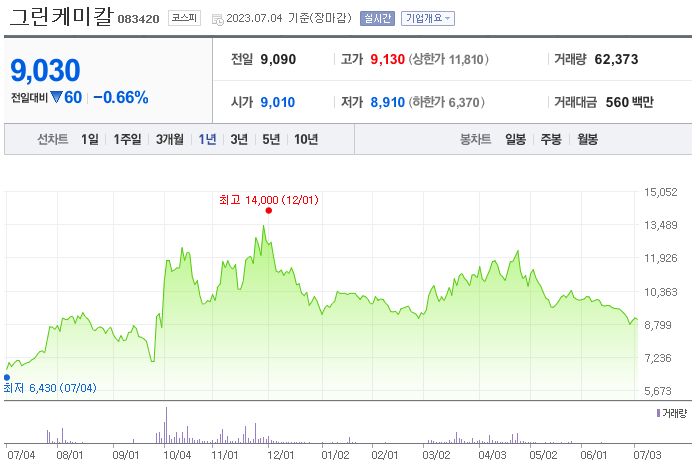
Task: Click the 최저 6,430 (07/04) label
Action: click(50, 388)
